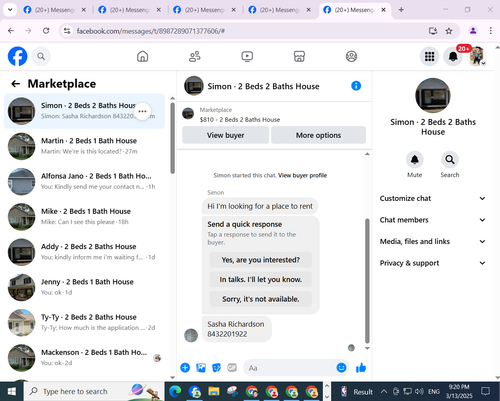Open the browser tab search dropdown arrow
This screenshot has height=401, width=500.
click(10, 10)
